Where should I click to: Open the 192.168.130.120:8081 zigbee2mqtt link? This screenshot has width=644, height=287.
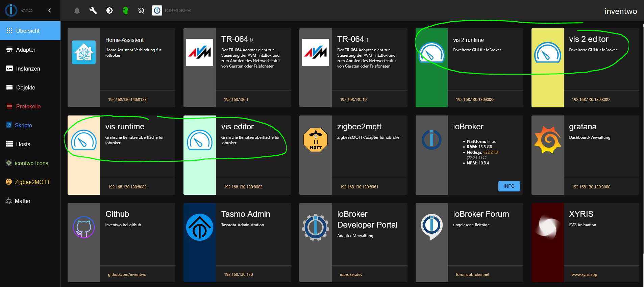[x=359, y=187]
